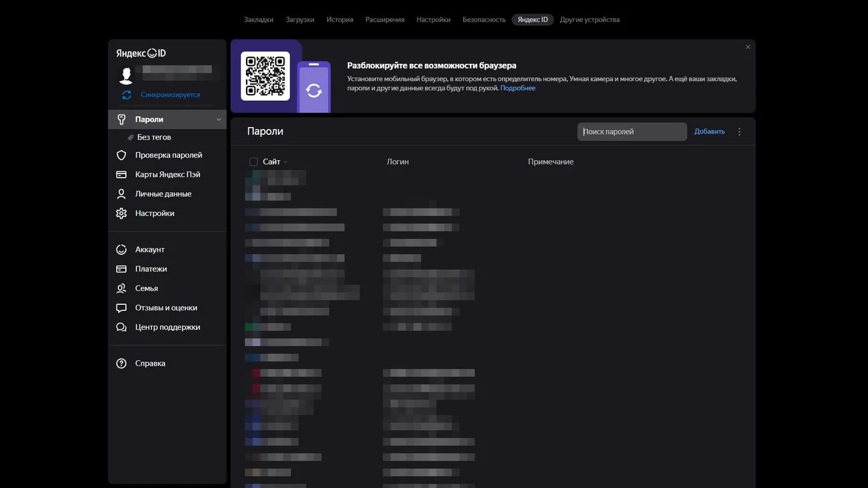The image size is (868, 488).
Task: Select the Personal data person icon
Action: click(121, 193)
